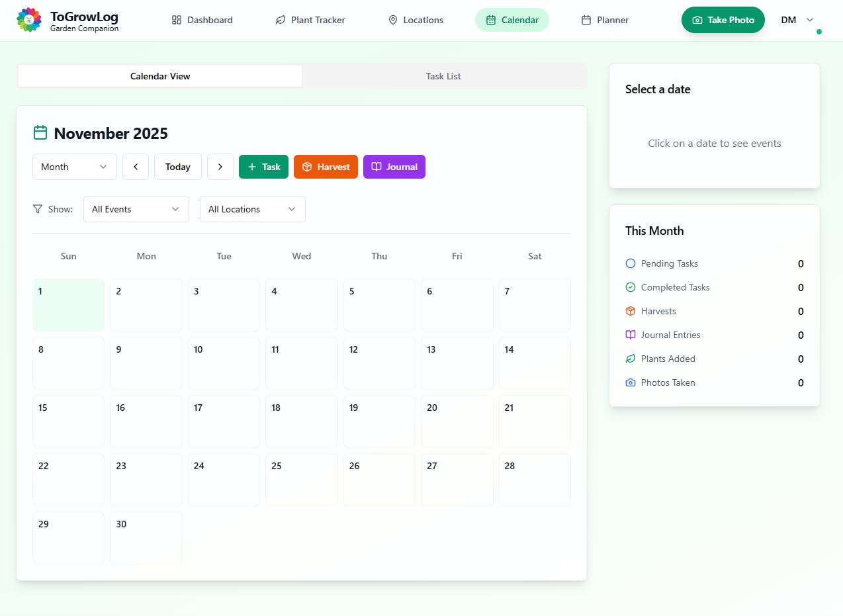This screenshot has width=843, height=616.
Task: Click the calendar icon beside November 2025
Action: click(x=40, y=133)
